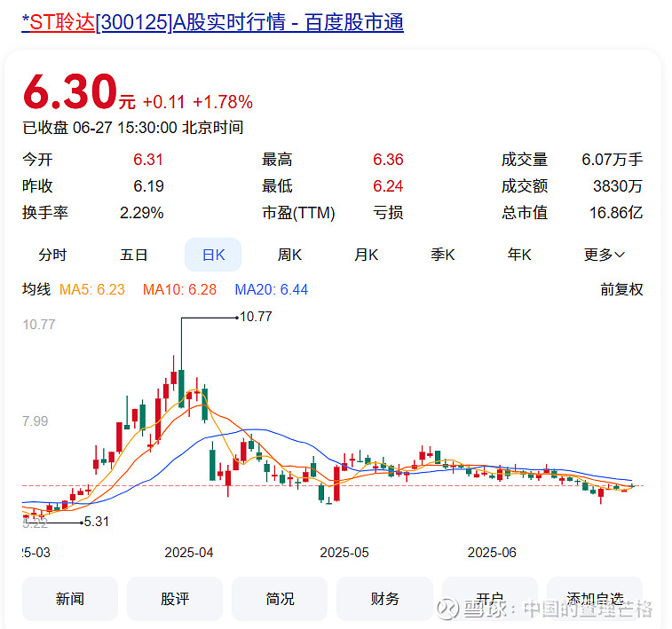Click the current price 6.30
The height and width of the screenshot is (629, 672).
pos(70,91)
